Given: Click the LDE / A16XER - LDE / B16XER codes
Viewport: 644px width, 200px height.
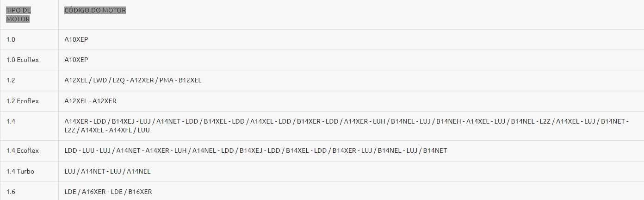Looking at the screenshot, I should 108,191.
